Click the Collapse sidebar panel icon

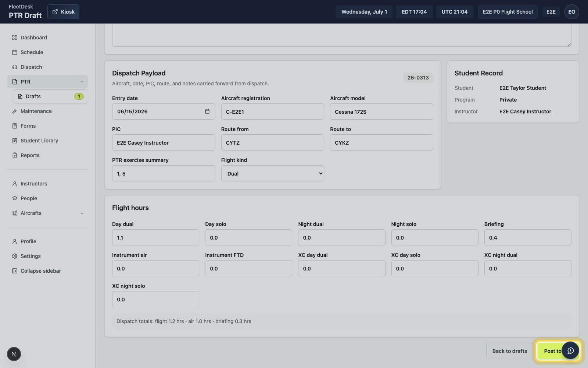pyautogui.click(x=15, y=271)
